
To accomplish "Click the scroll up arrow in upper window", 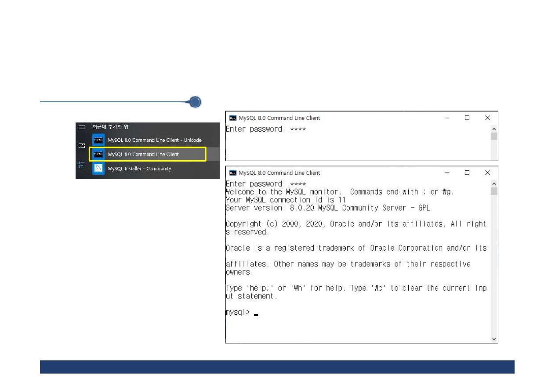I will [x=494, y=129].
